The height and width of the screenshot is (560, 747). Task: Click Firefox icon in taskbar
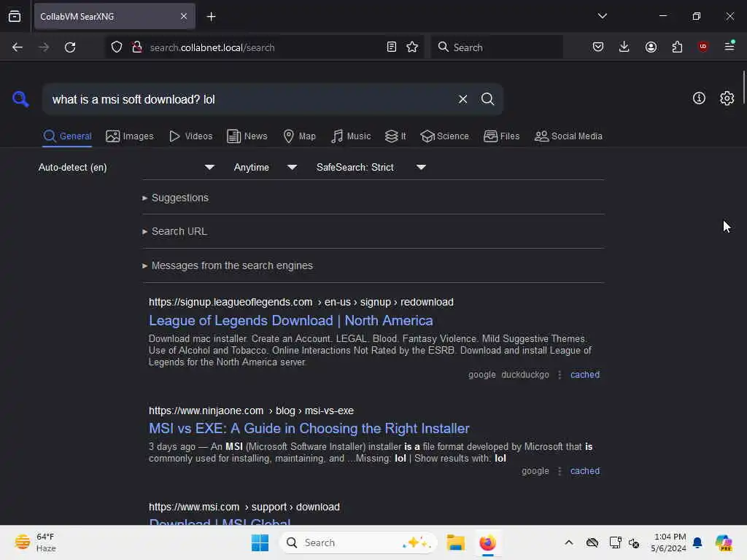coord(487,542)
